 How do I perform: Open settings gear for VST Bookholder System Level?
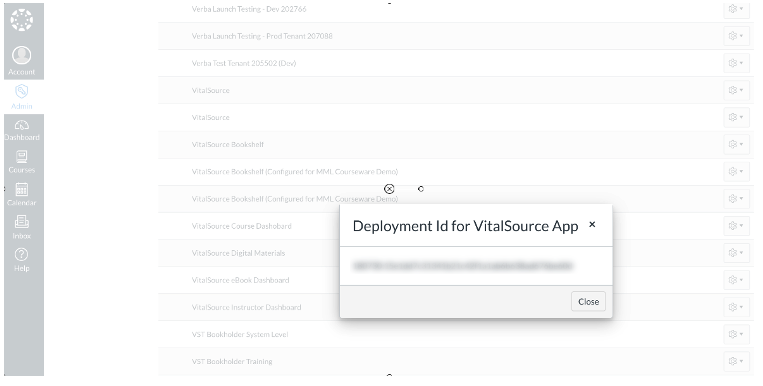(x=736, y=334)
